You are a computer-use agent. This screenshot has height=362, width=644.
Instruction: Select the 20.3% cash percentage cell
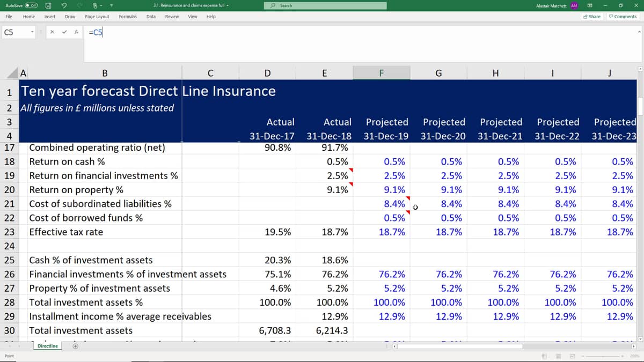[x=267, y=260]
